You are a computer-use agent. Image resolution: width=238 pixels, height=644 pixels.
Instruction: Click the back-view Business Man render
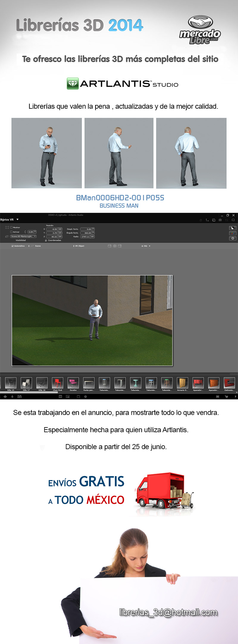tap(191, 153)
